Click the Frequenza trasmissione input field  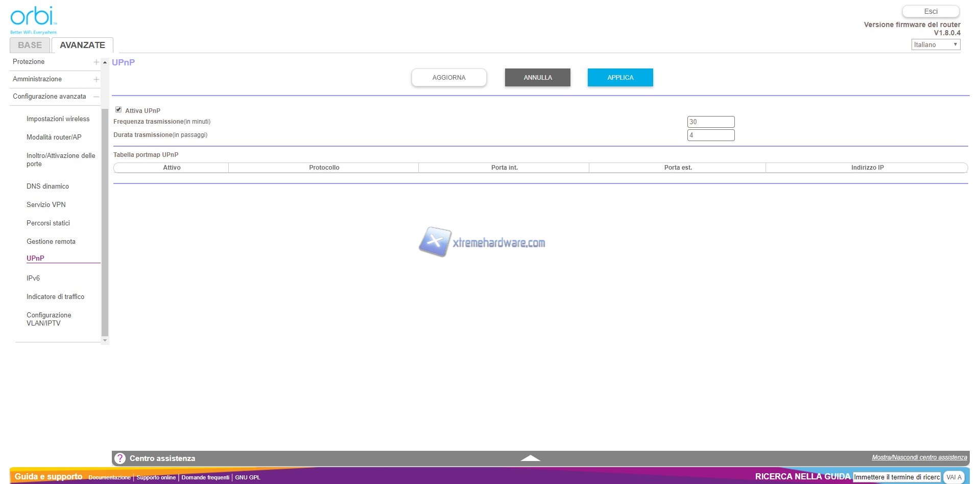(710, 122)
